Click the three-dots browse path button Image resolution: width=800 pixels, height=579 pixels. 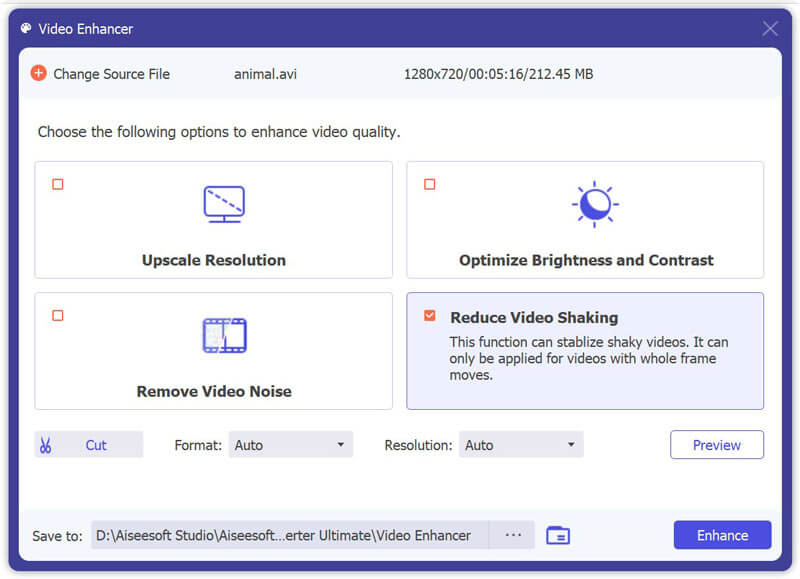pos(513,535)
